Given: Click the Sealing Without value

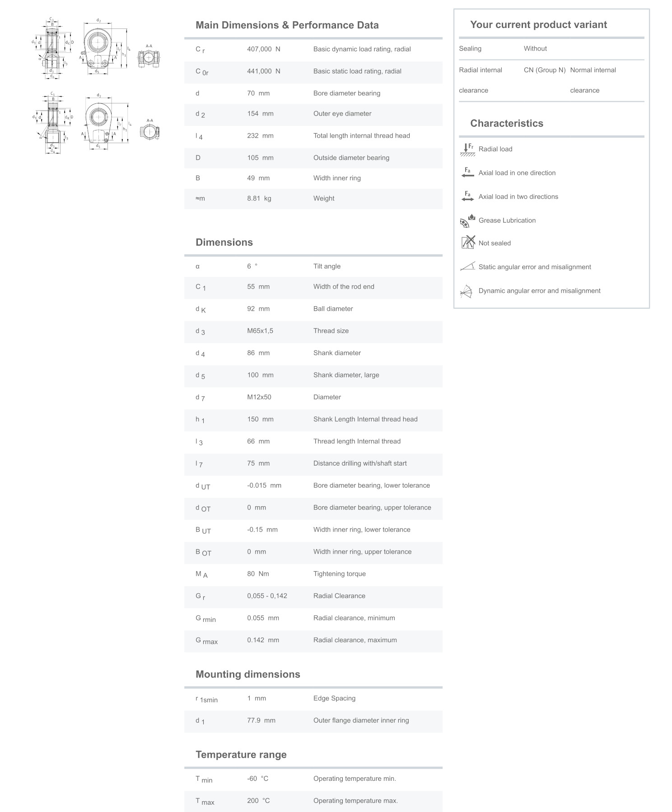Looking at the screenshot, I should pos(535,48).
